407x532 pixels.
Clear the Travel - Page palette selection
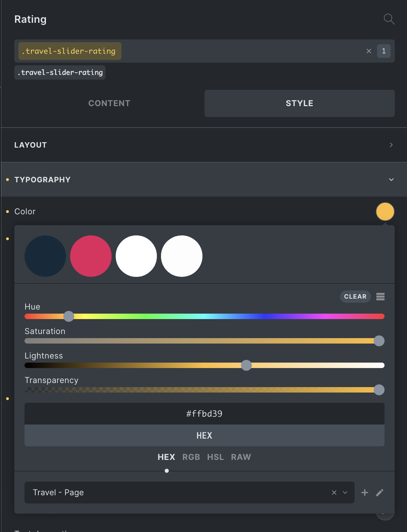point(334,493)
